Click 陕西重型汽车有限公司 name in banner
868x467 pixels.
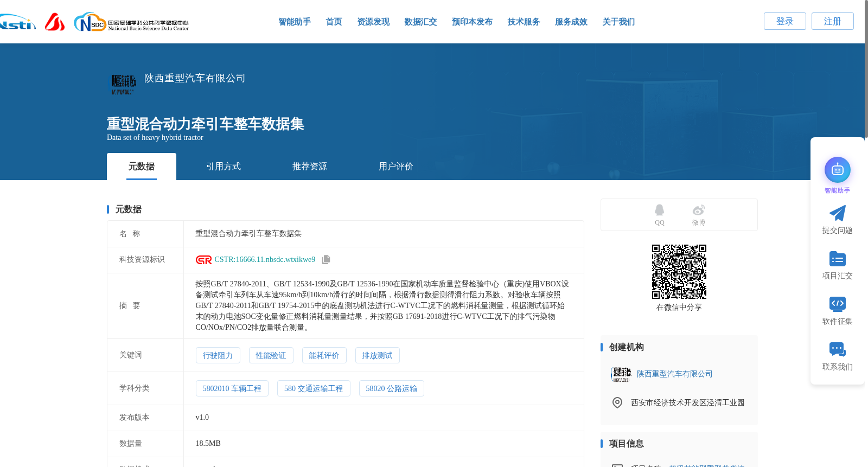195,78
